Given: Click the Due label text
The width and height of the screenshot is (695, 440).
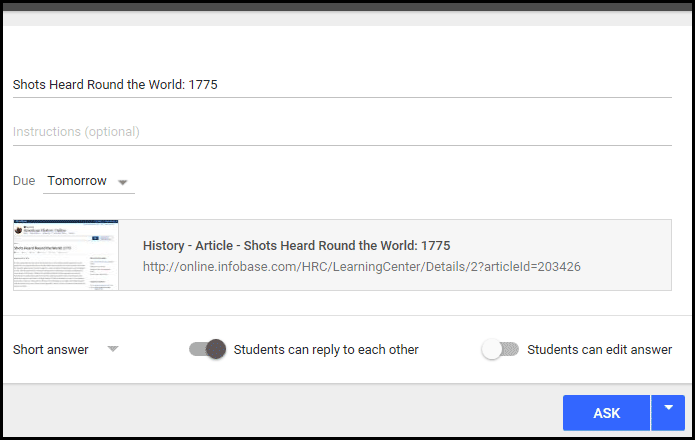Looking at the screenshot, I should coord(23,181).
